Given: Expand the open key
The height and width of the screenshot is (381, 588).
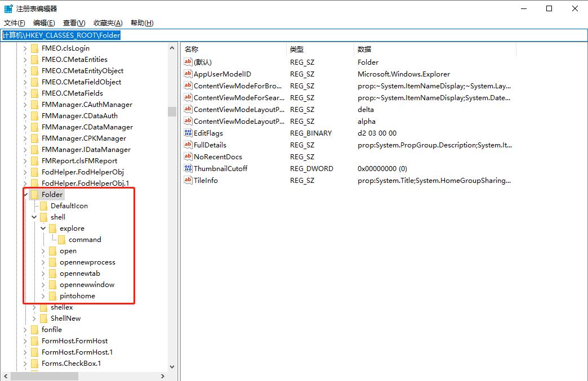Looking at the screenshot, I should pyautogui.click(x=43, y=251).
